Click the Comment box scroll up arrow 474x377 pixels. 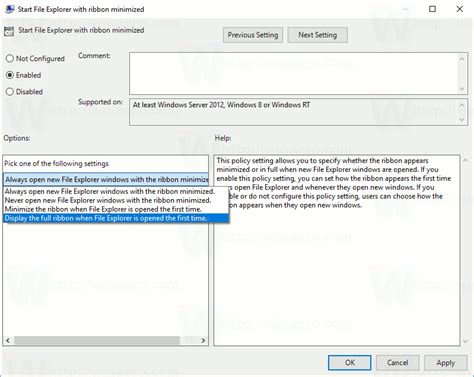pos(462,59)
